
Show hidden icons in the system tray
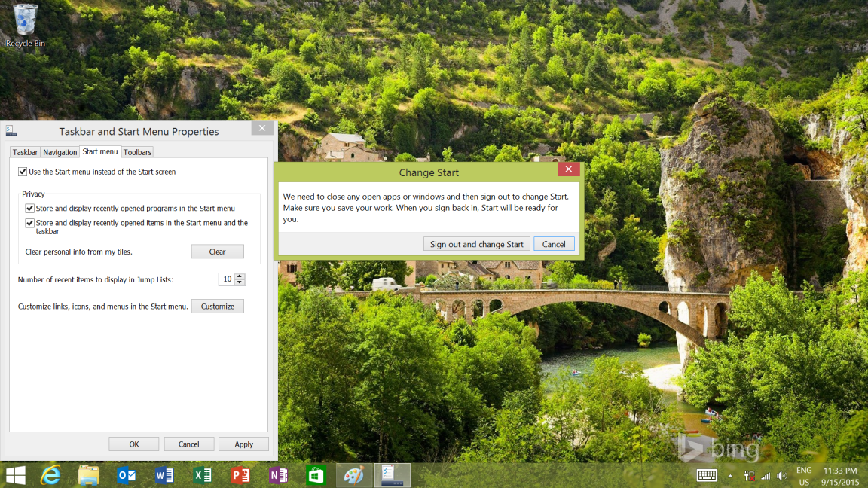tap(729, 475)
